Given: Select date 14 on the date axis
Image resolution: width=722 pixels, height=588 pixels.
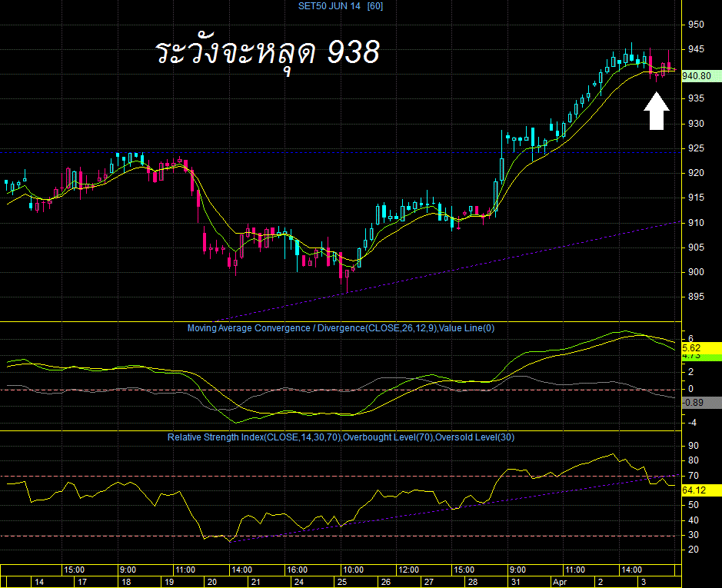Looking at the screenshot, I should click(40, 582).
